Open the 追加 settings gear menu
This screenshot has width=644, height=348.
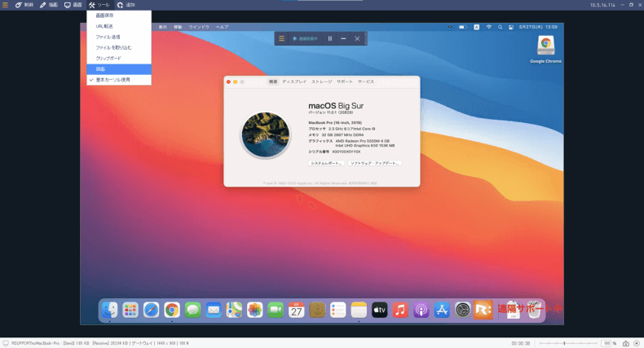coord(126,5)
